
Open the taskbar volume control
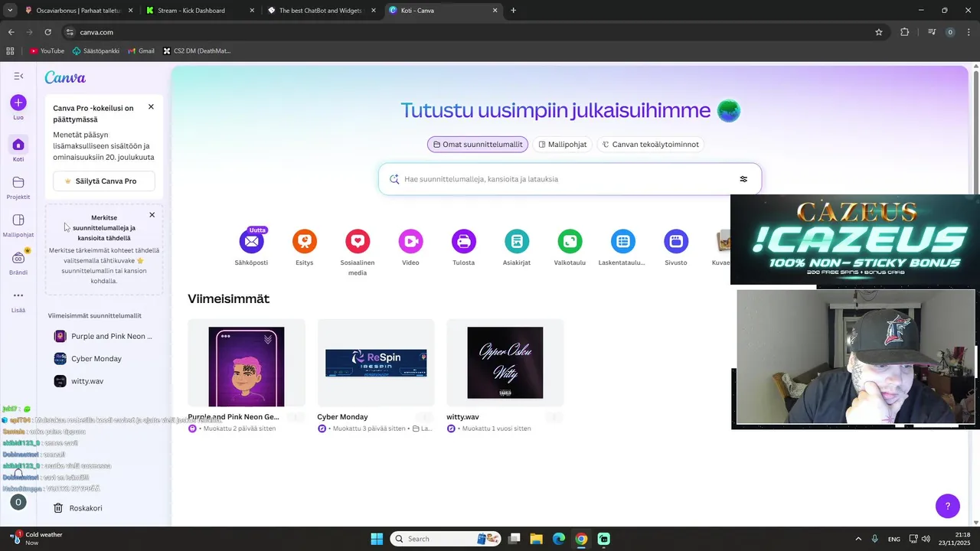pyautogui.click(x=926, y=539)
